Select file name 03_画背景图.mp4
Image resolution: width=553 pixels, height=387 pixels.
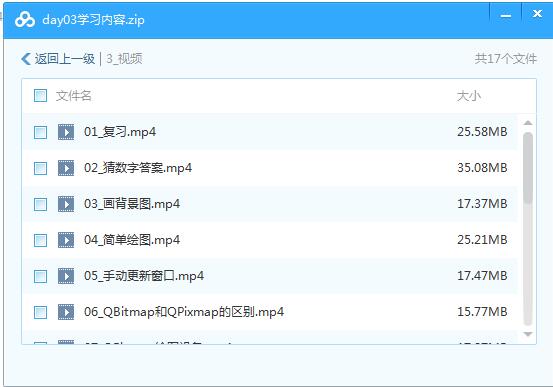coord(132,204)
